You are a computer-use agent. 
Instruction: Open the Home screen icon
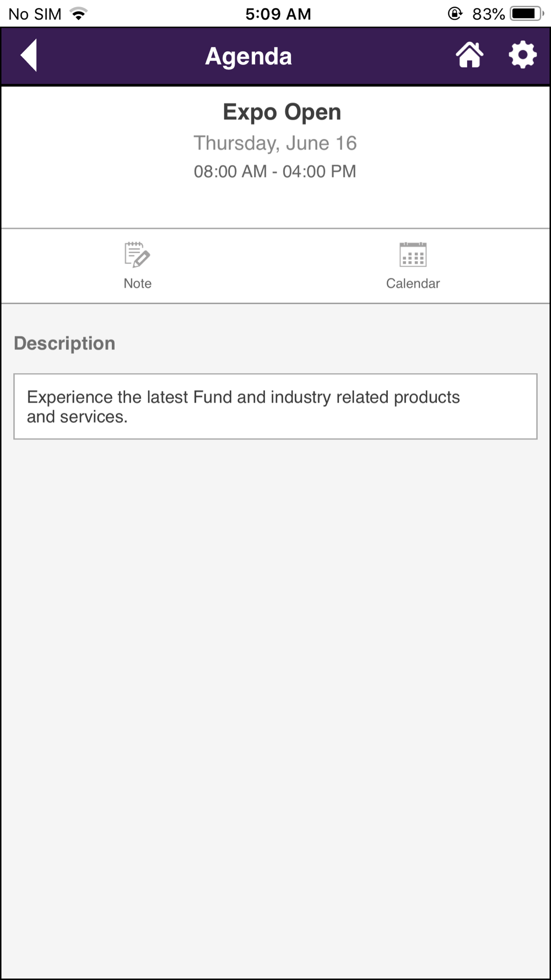(469, 55)
